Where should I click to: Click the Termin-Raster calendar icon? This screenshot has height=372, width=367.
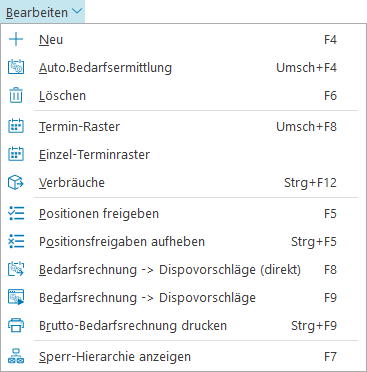[x=16, y=126]
